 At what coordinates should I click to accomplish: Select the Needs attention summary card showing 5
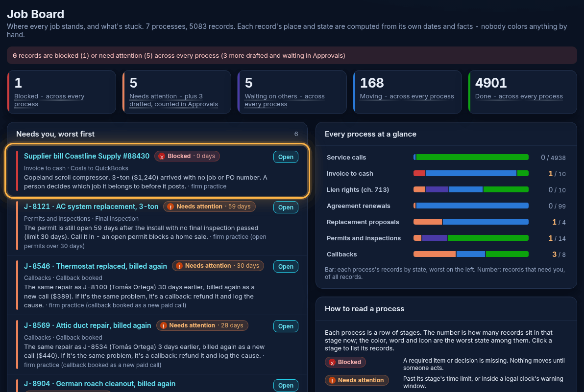176,92
